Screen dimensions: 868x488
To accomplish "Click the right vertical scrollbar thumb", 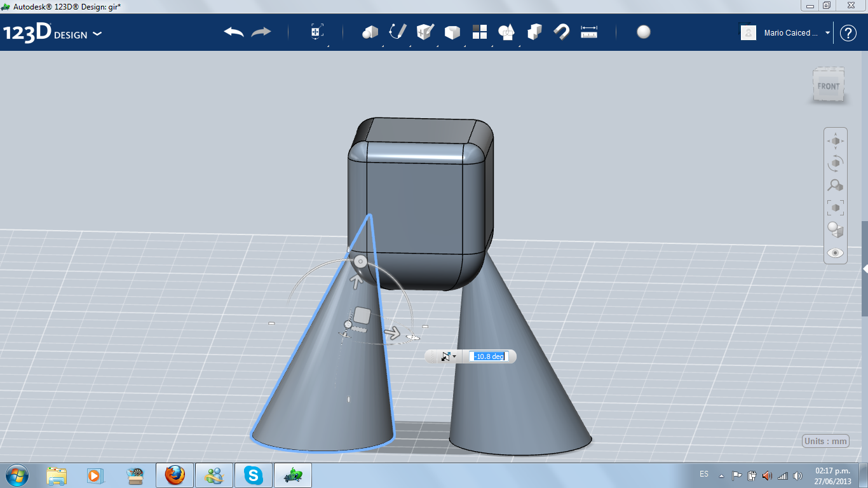I will (864, 268).
